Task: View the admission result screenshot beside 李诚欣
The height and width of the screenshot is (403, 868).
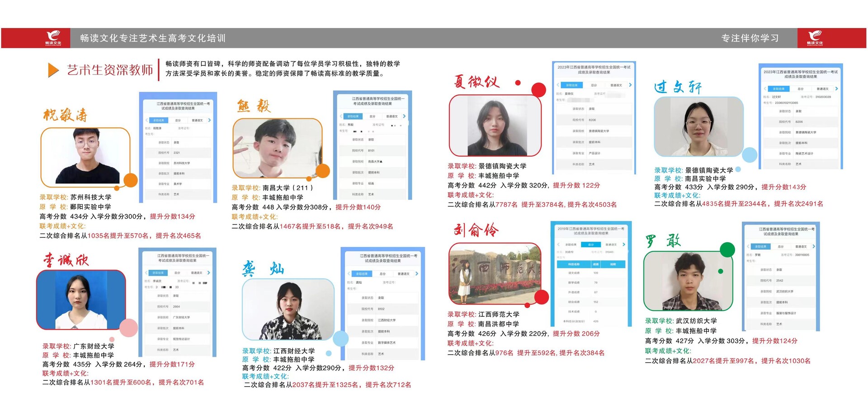Action: tap(178, 302)
